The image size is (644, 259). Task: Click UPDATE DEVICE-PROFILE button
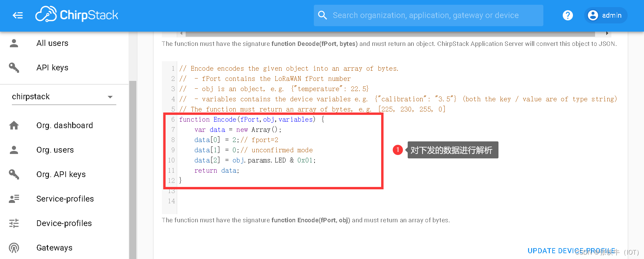pos(571,251)
